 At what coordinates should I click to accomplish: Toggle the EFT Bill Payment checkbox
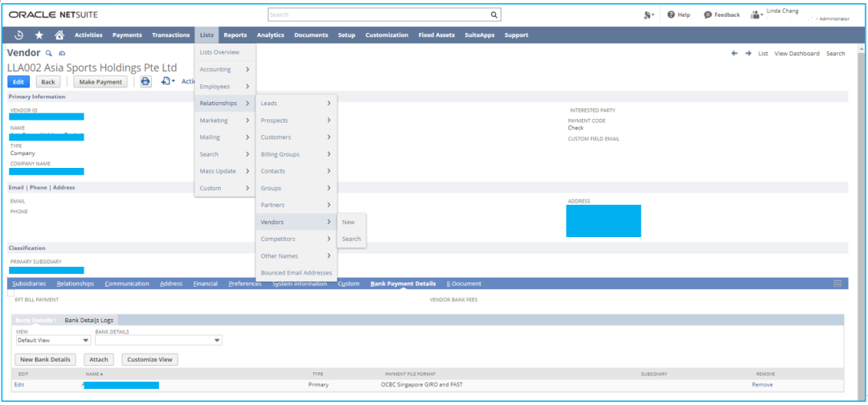pos(10,293)
